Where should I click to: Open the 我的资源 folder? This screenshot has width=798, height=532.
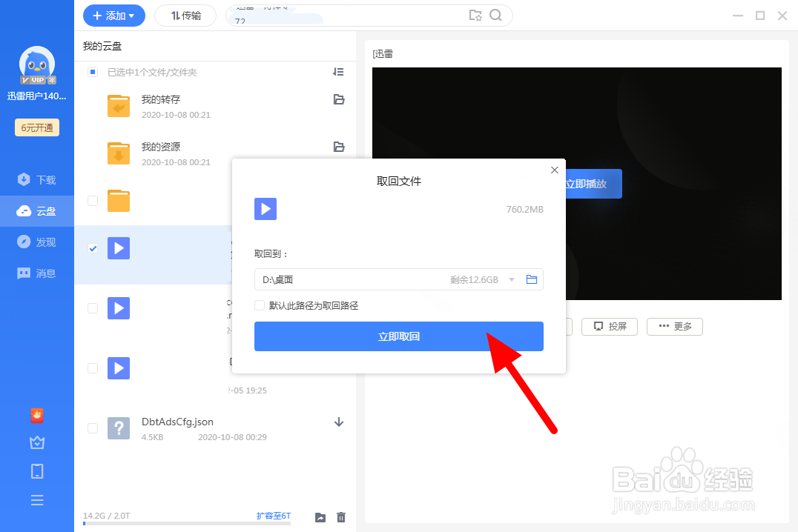tap(161, 147)
